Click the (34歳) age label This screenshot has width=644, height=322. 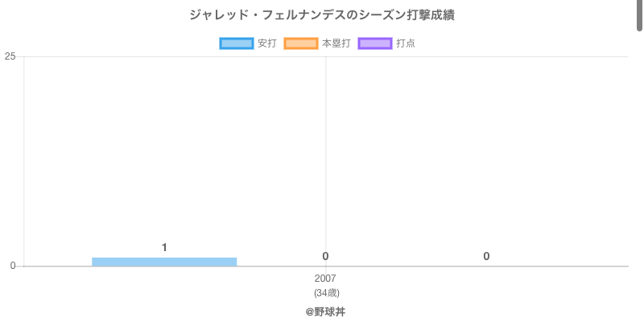326,292
